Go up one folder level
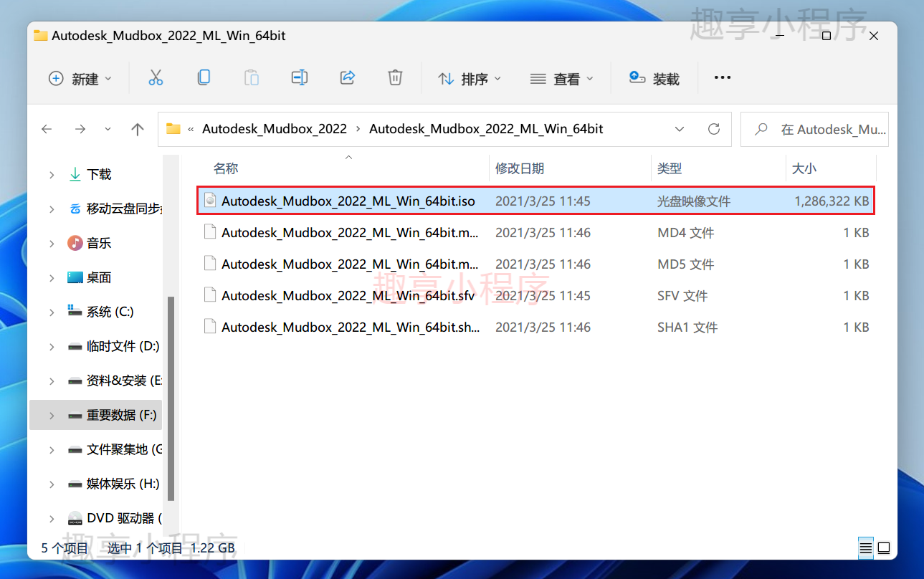Viewport: 924px width, 579px height. (138, 129)
